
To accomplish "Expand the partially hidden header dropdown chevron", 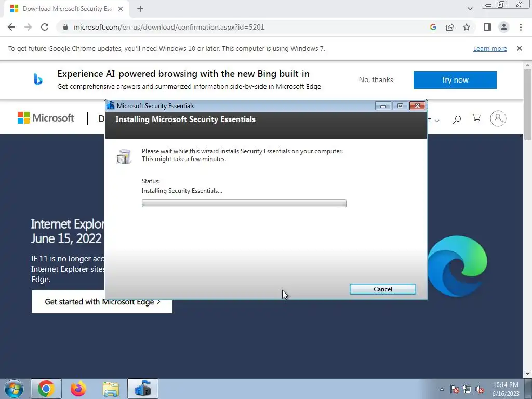I will click(437, 121).
